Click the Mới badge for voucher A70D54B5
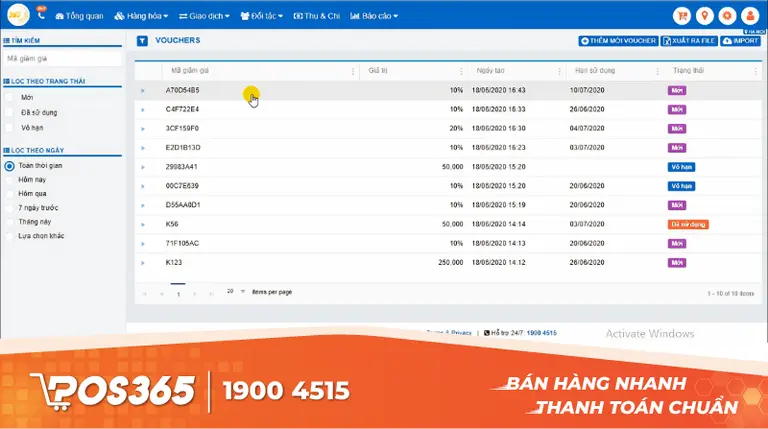This screenshot has height=429, width=768. [x=677, y=91]
